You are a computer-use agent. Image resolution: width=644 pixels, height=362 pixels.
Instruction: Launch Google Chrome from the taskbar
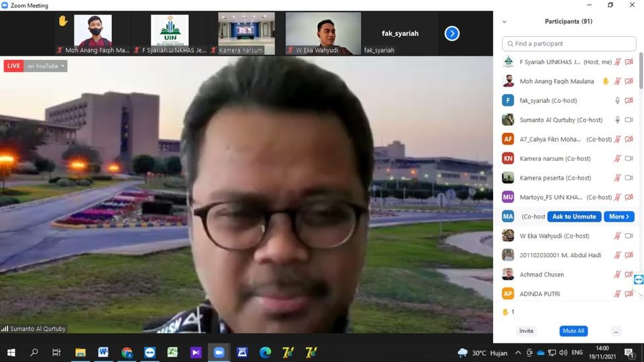(x=127, y=353)
